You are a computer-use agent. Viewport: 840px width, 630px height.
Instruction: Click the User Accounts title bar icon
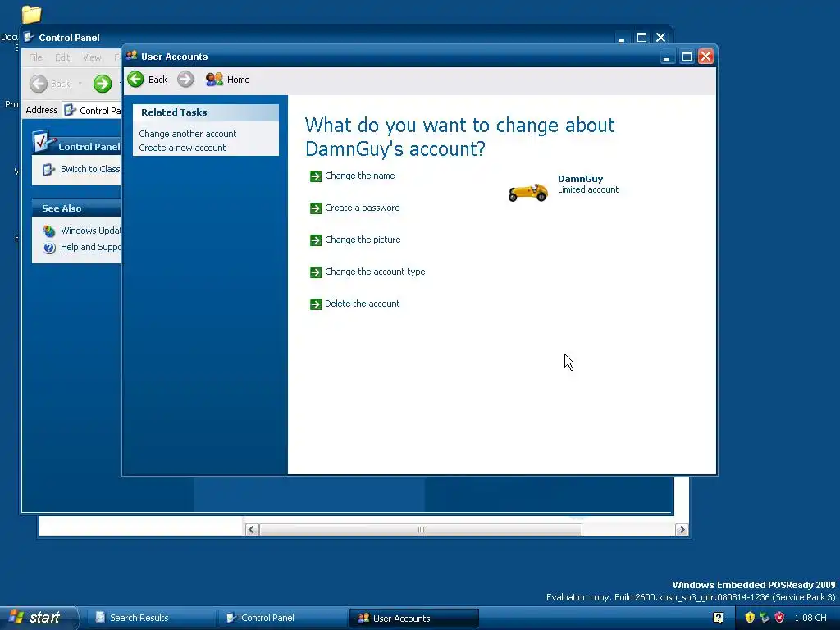[x=131, y=56]
